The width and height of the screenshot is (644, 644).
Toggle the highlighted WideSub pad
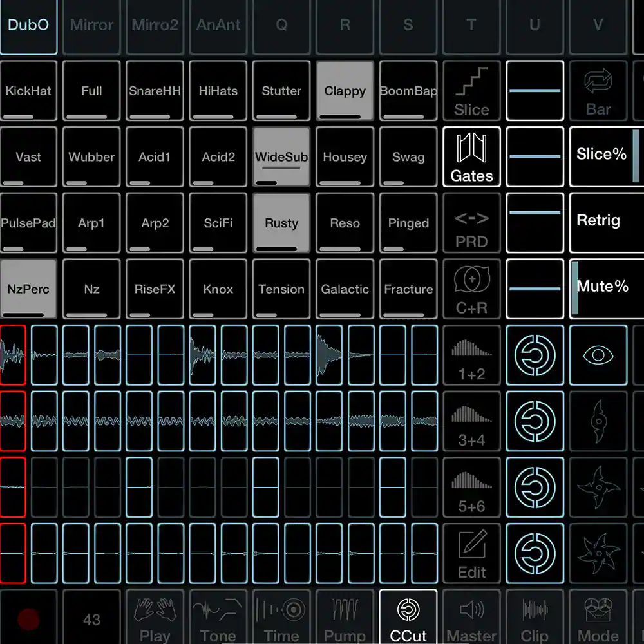[281, 157]
